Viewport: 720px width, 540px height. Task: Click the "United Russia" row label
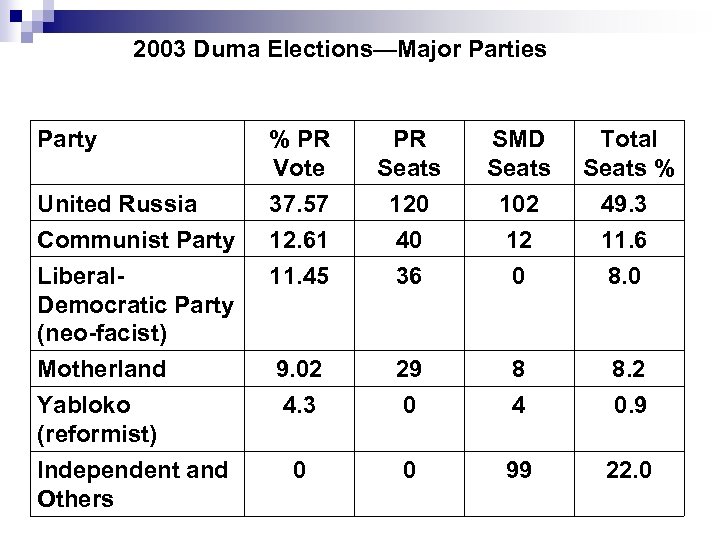[x=117, y=204]
